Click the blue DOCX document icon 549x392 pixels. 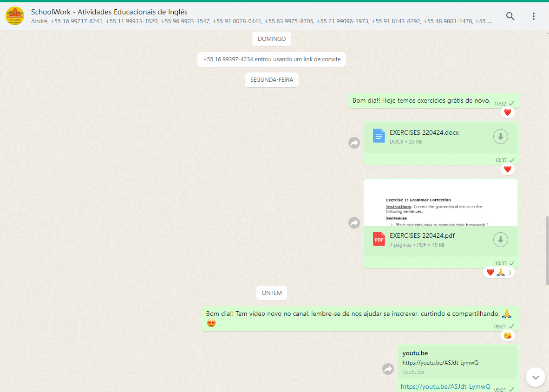click(379, 136)
